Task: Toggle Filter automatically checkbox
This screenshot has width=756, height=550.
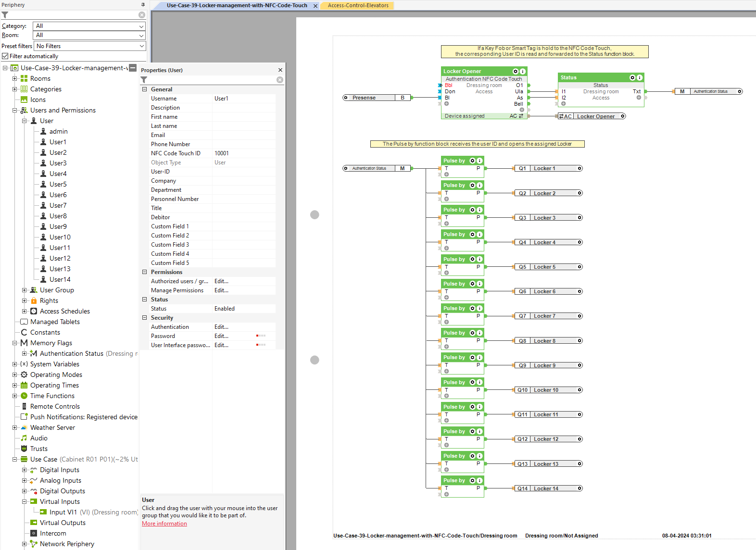Action: click(x=5, y=56)
